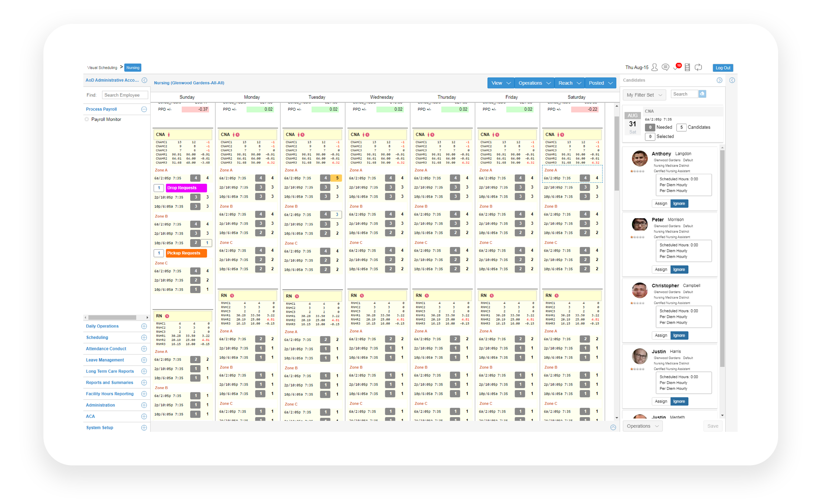This screenshot has width=814, height=504.
Task: Click Saturday PPD -0.22 red value
Action: point(585,110)
